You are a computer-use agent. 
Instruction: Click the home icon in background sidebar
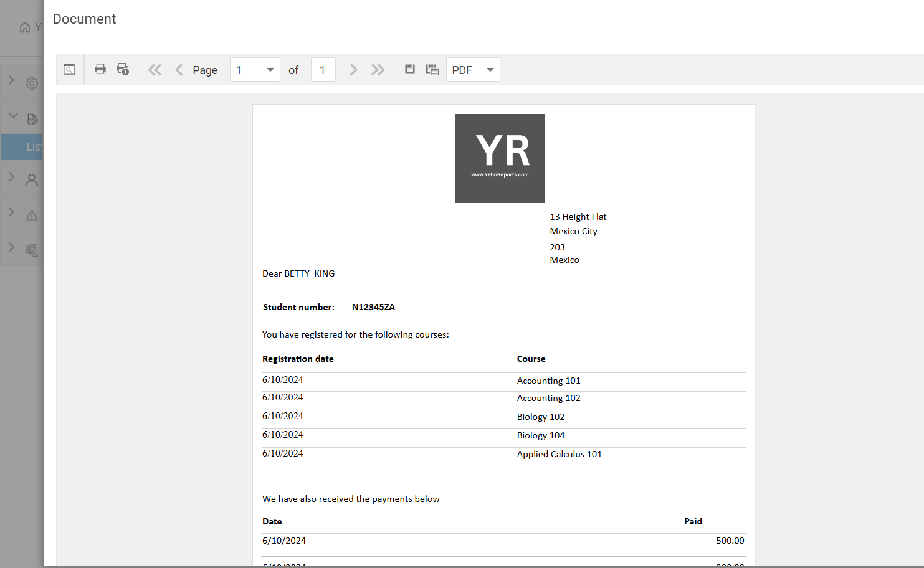click(25, 27)
